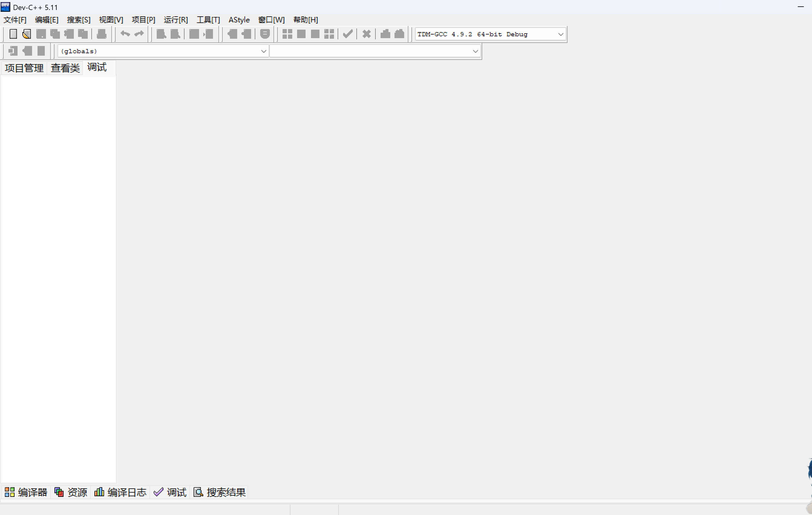Open the 视图[V] menu

pyautogui.click(x=111, y=20)
